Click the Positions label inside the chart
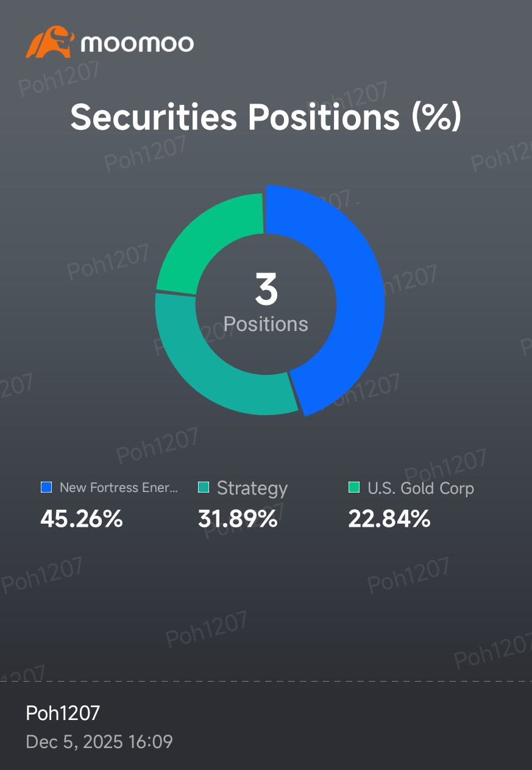 tap(266, 324)
